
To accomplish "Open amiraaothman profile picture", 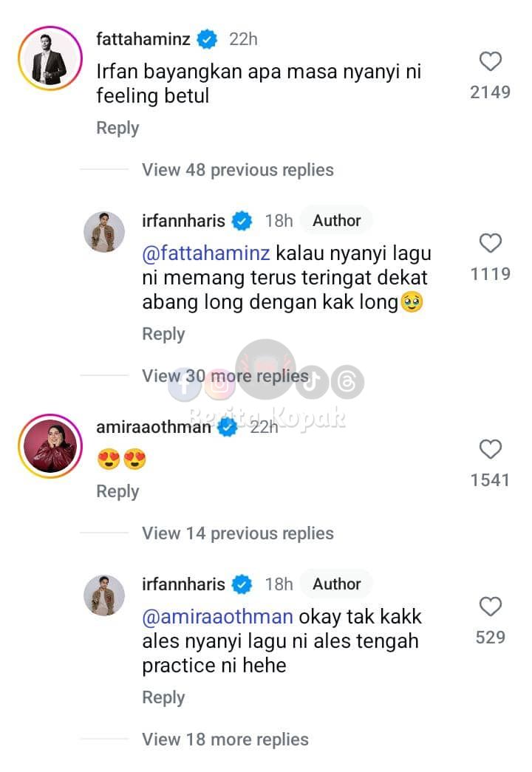I will [50, 447].
